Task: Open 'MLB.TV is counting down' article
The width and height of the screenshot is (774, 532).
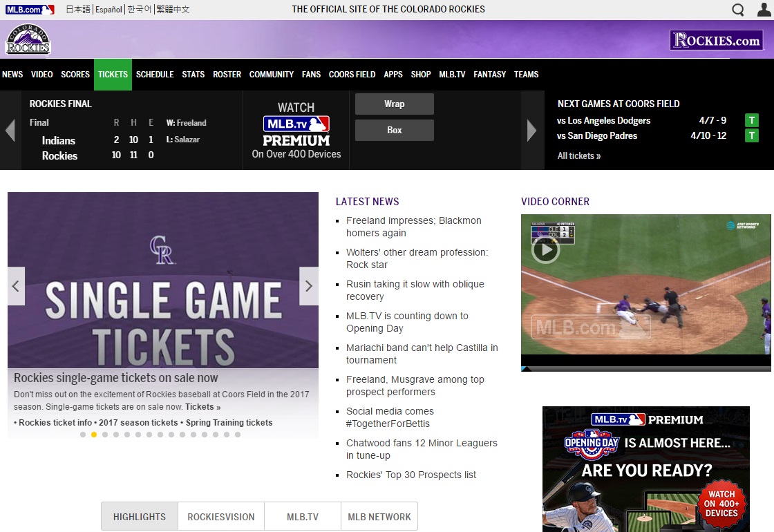Action: (407, 322)
